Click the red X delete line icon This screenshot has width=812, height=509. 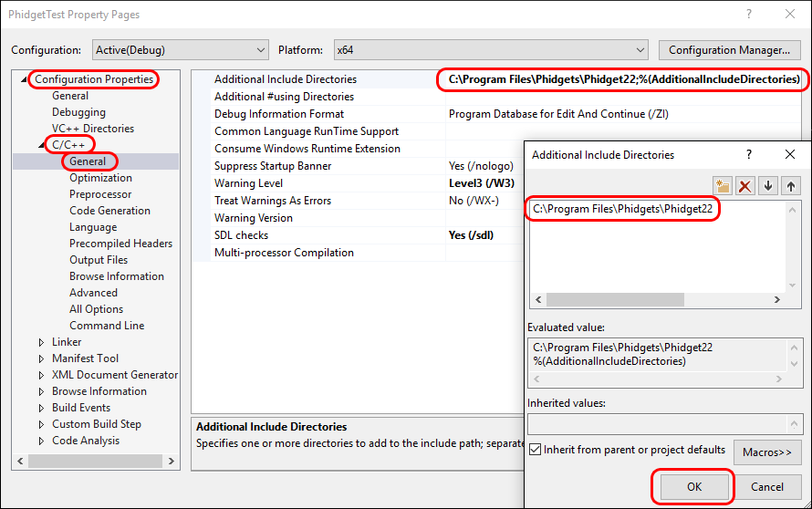[745, 185]
